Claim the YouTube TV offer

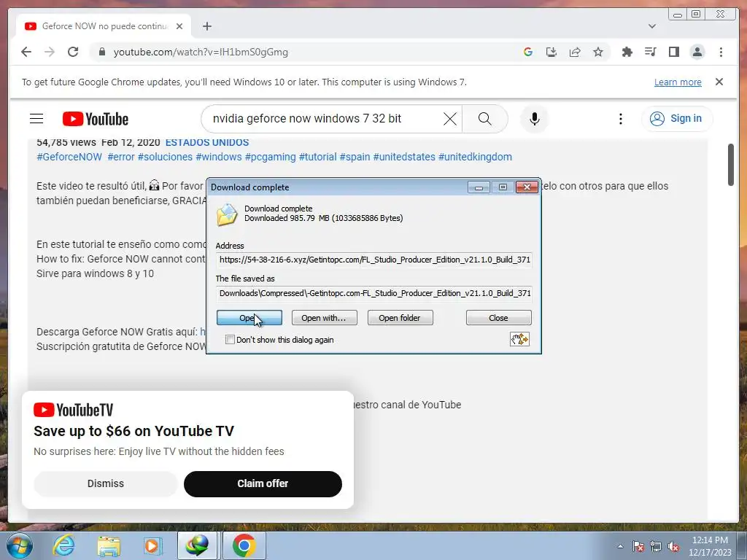click(263, 484)
